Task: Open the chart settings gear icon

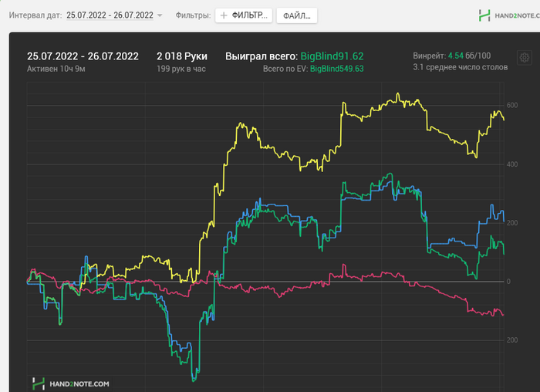Action: tap(524, 58)
